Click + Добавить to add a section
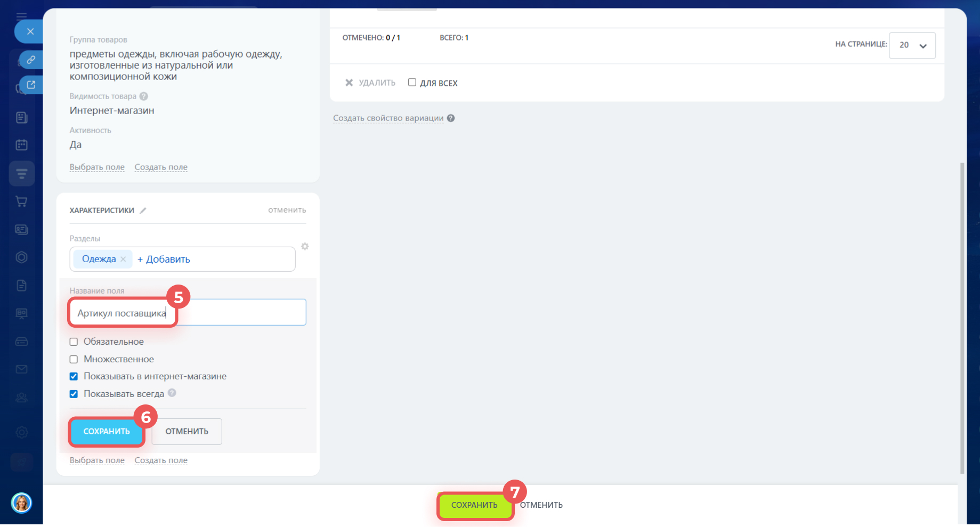 [x=164, y=260]
